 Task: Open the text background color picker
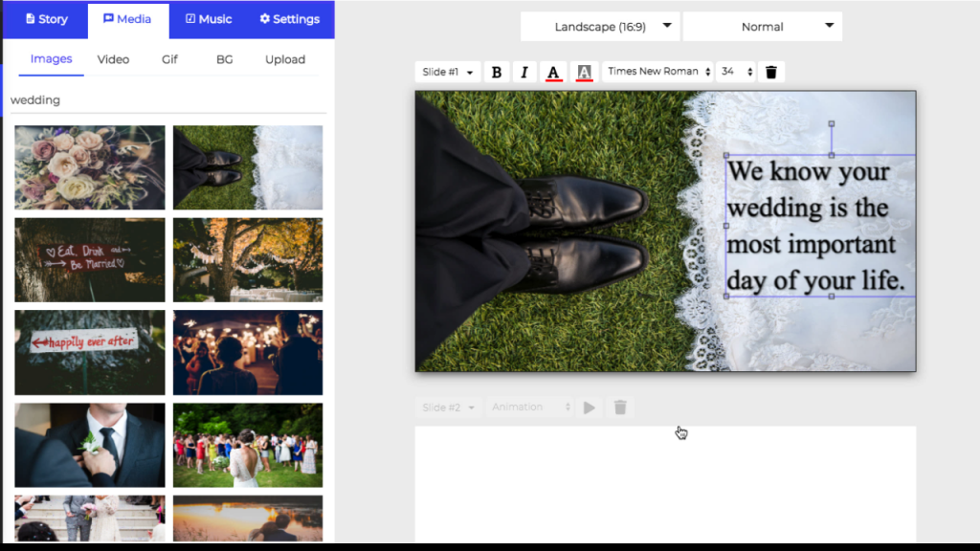(x=584, y=73)
